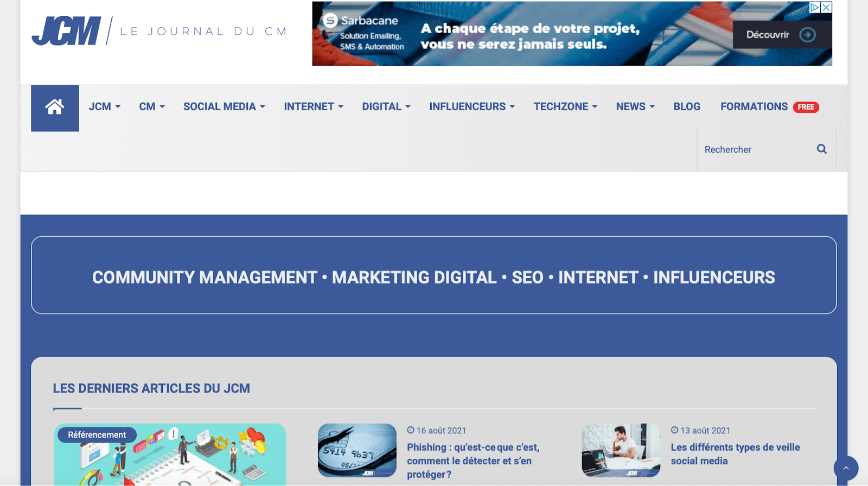Click the home icon in navigation bar
Viewport: 868px width, 486px height.
click(55, 108)
